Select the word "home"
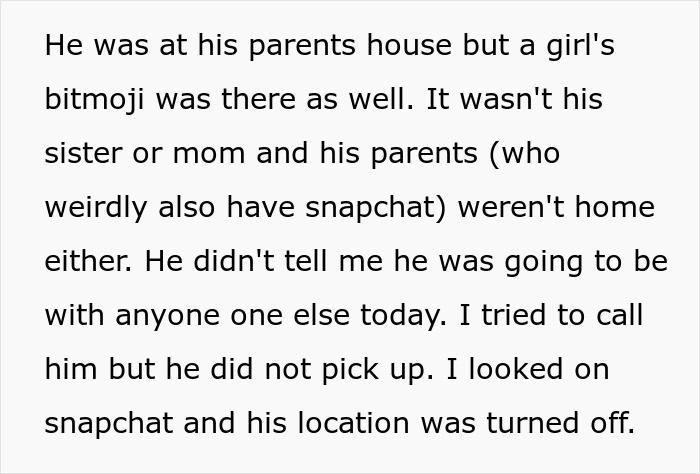This screenshot has height=474, width=700. pyautogui.click(x=616, y=208)
